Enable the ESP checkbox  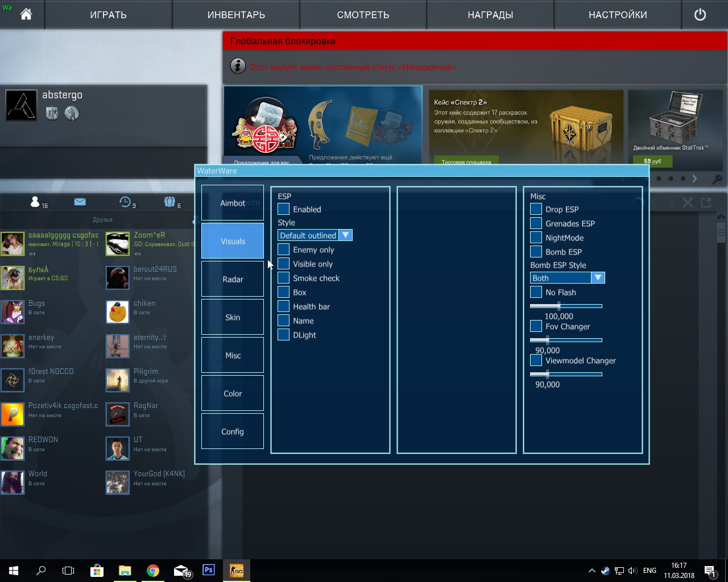[x=283, y=209]
